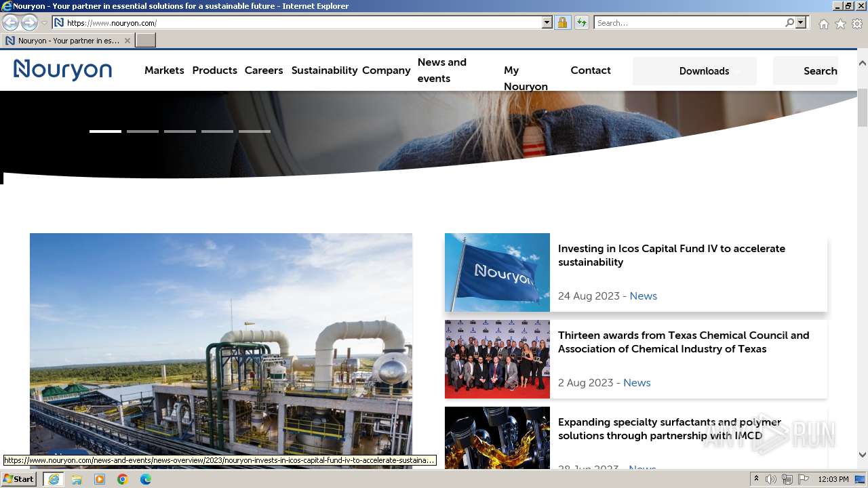Open media player taskbar icon

100,479
